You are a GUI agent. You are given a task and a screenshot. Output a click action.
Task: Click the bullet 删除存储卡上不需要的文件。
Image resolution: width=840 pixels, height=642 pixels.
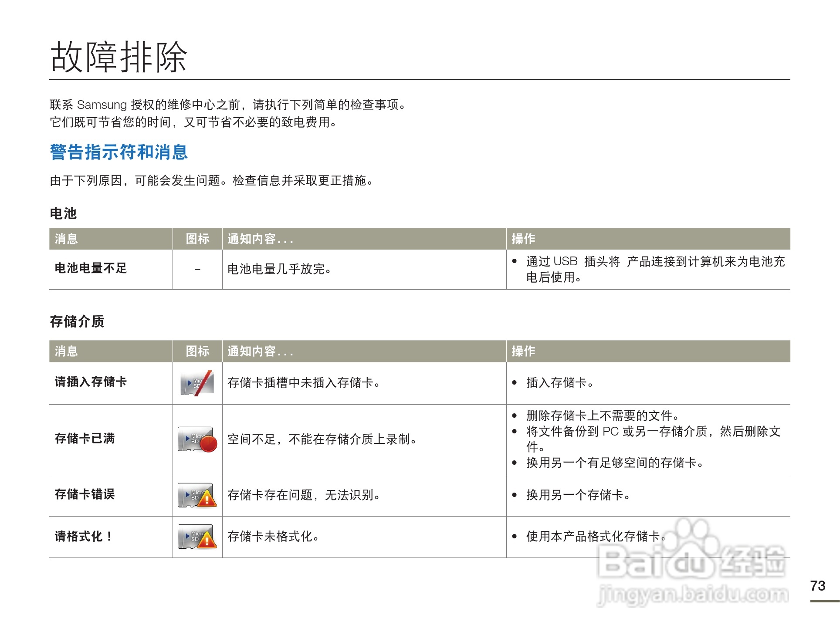[x=603, y=416]
